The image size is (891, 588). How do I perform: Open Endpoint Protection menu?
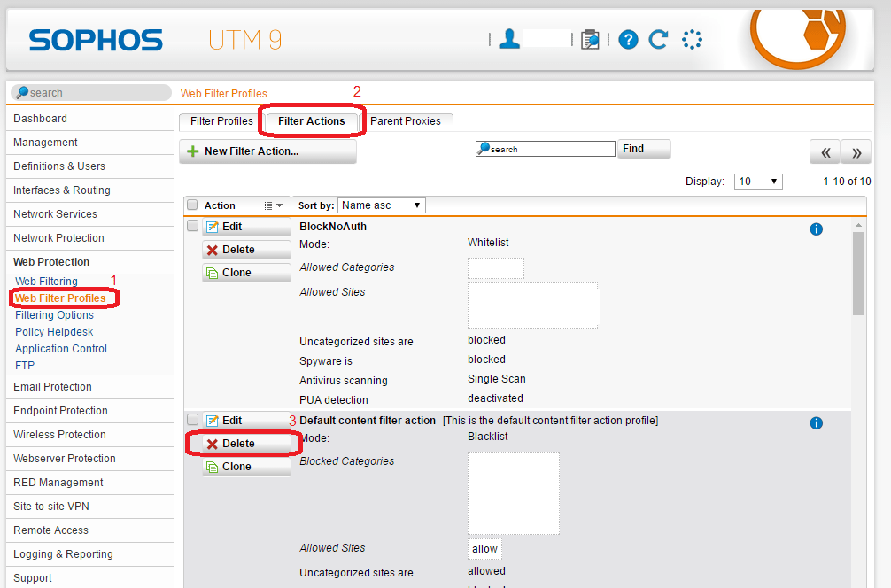point(89,410)
